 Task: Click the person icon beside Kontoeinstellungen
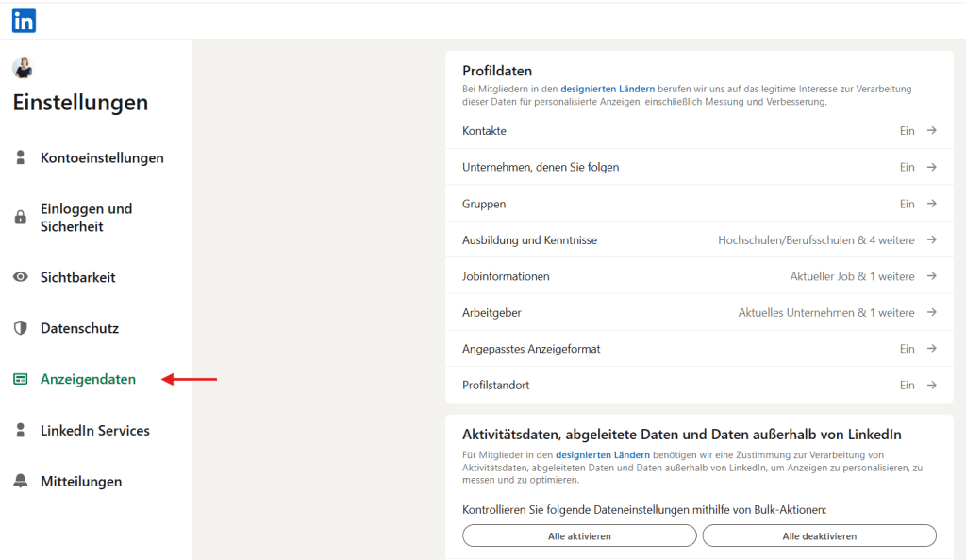tap(21, 158)
